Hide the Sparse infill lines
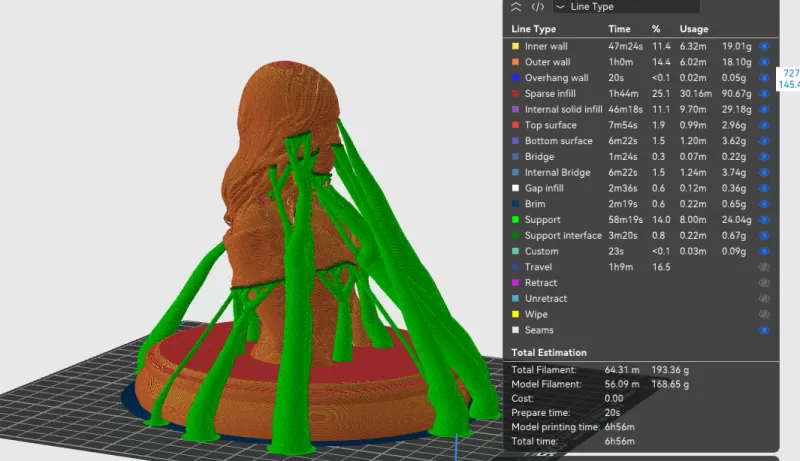The width and height of the screenshot is (800, 461). click(x=764, y=93)
